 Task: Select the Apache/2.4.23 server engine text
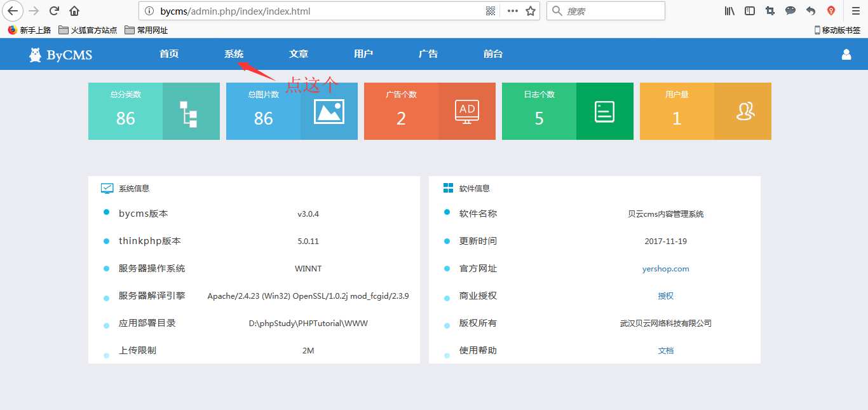[x=308, y=296]
